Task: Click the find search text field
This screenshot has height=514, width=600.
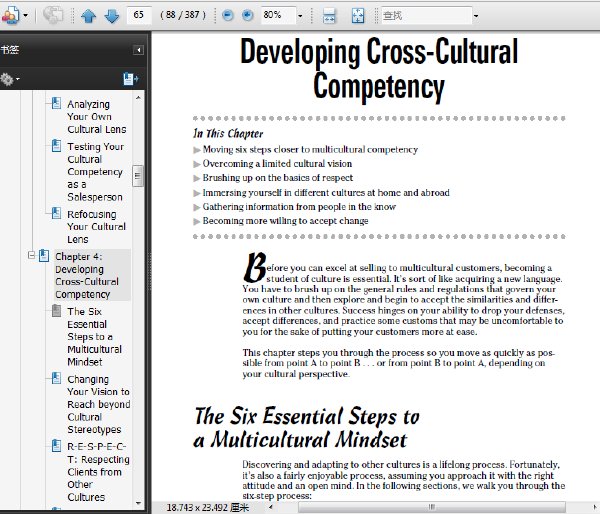Action: pyautogui.click(x=426, y=15)
